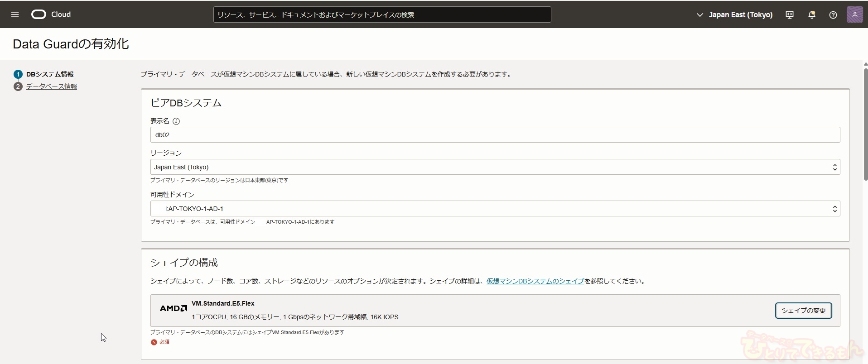The image size is (868, 364).
Task: Open 仮想マシンDBシステムのシェイプ link
Action: (x=535, y=281)
